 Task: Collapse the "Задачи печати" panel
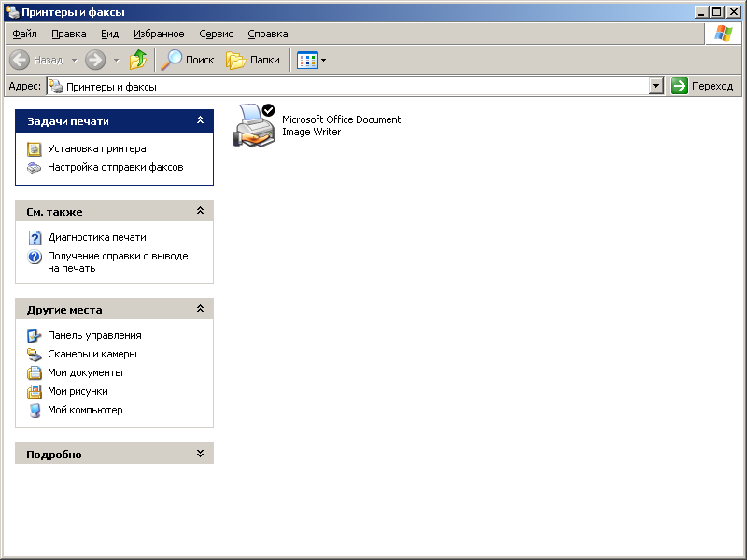(x=200, y=120)
